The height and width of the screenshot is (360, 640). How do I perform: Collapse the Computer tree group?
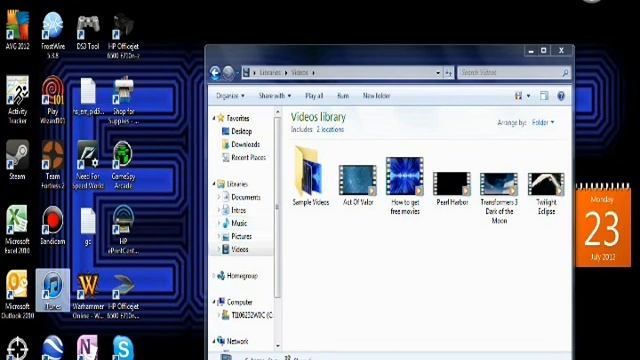tap(214, 302)
